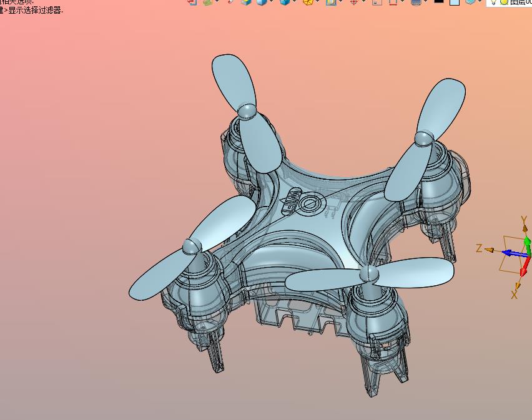Select the bottom-right propeller hub cap
The height and width of the screenshot is (420, 532).
point(370,273)
